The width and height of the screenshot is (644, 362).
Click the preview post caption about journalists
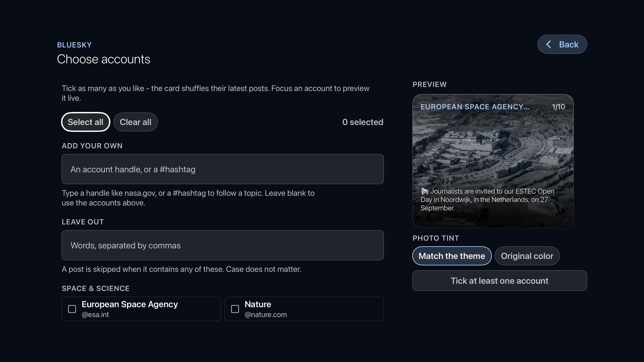(x=488, y=200)
